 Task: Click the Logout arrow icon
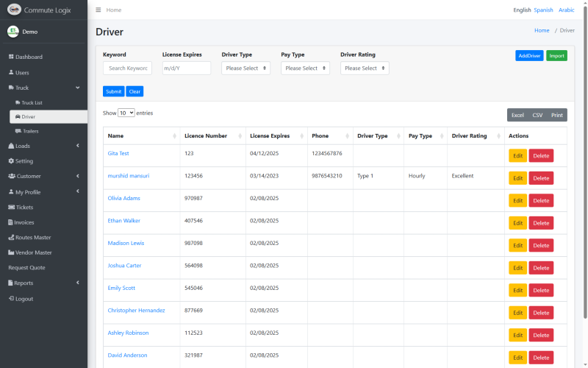(x=11, y=299)
